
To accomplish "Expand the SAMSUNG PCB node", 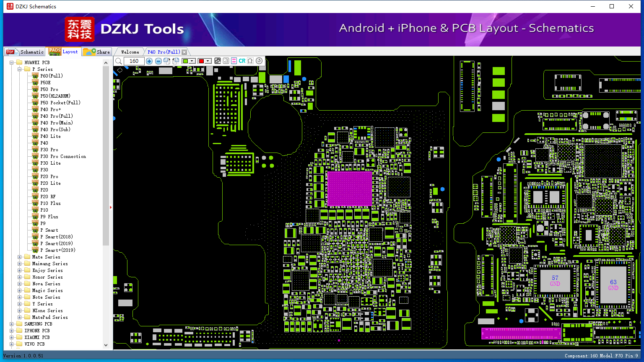I will tap(12, 324).
